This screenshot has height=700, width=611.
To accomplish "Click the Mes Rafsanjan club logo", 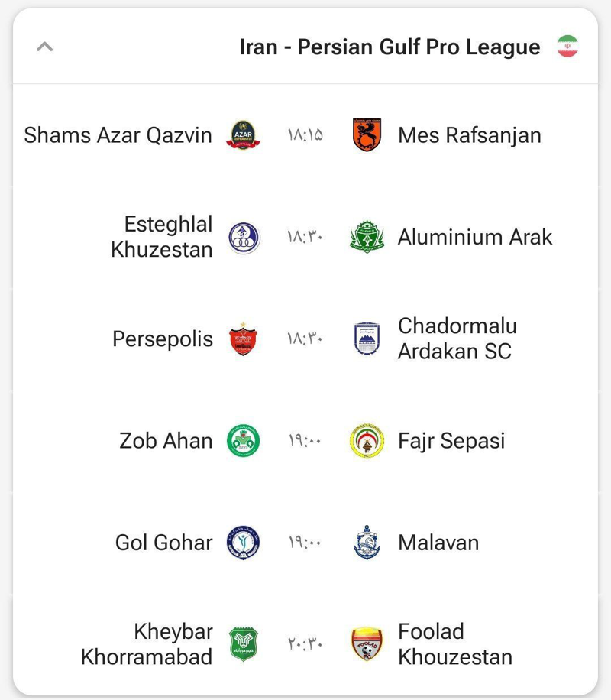I will [x=367, y=135].
